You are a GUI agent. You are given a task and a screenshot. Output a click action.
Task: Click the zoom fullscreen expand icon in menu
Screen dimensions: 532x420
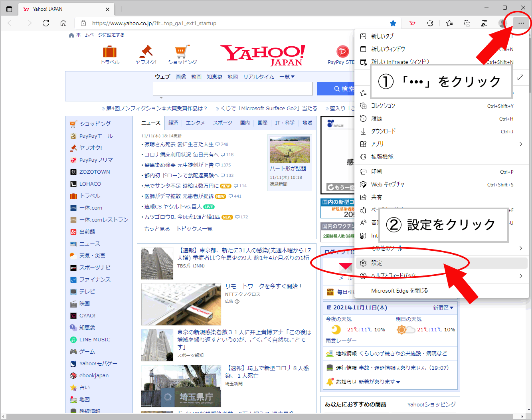(x=520, y=77)
